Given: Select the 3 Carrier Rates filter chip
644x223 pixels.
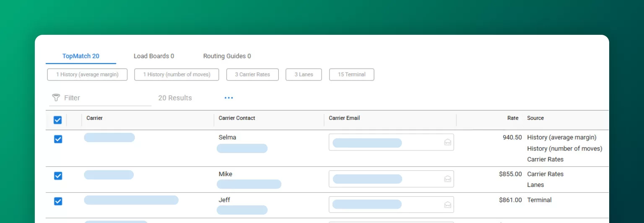Looking at the screenshot, I should [252, 75].
